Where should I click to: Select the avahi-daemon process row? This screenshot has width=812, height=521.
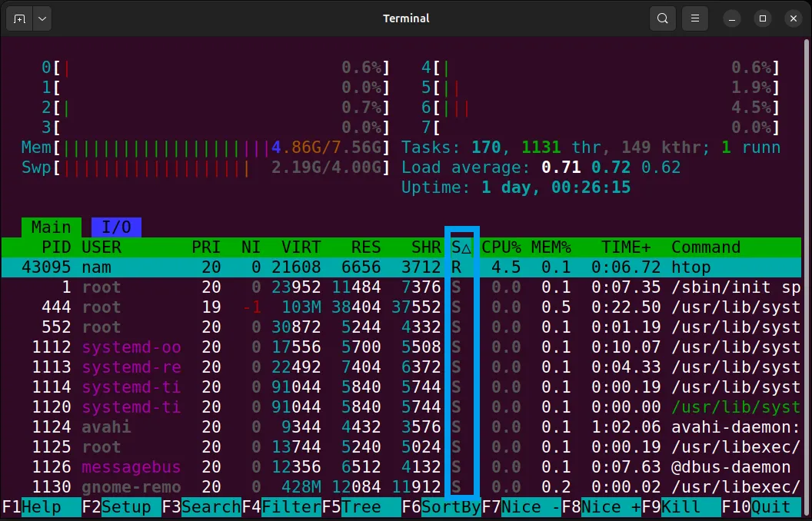pyautogui.click(x=401, y=427)
